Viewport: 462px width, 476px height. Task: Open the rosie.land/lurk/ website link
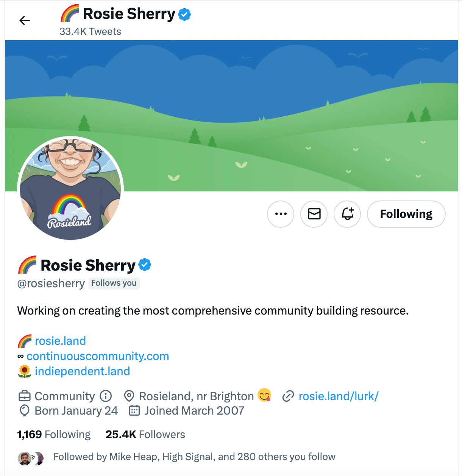339,396
